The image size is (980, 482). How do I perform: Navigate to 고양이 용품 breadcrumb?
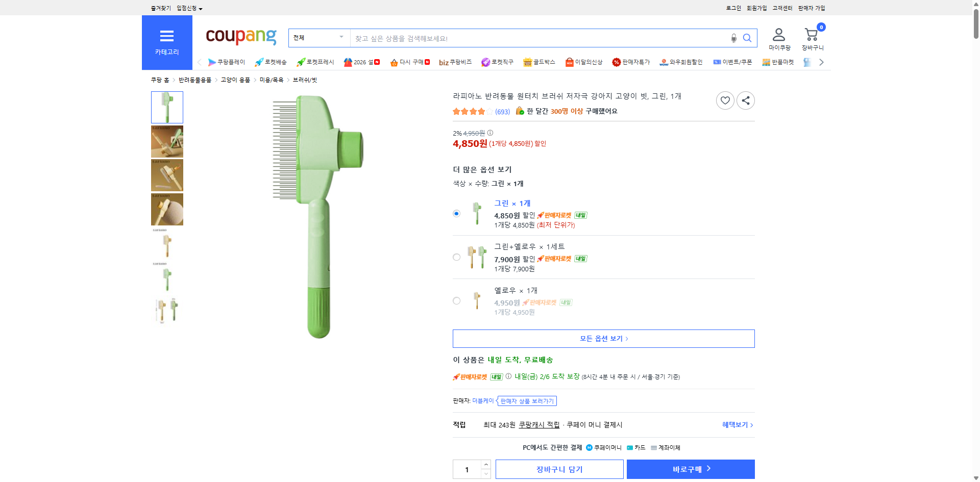click(235, 80)
